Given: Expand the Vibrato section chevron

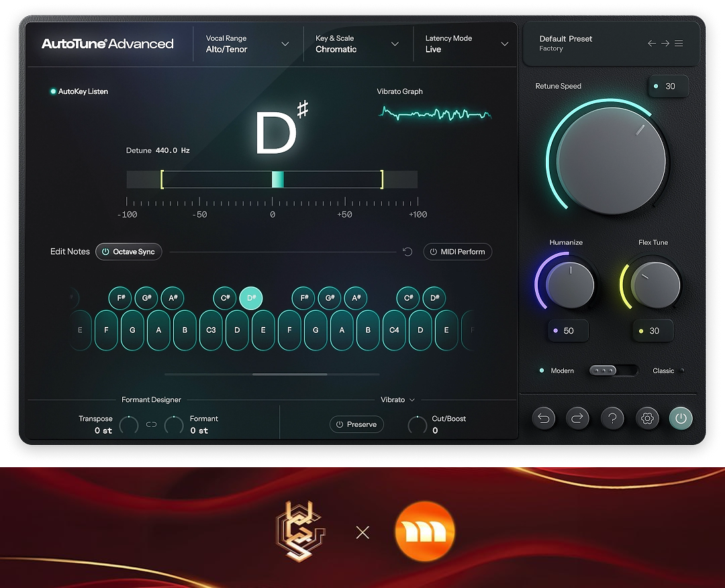Looking at the screenshot, I should click(412, 400).
